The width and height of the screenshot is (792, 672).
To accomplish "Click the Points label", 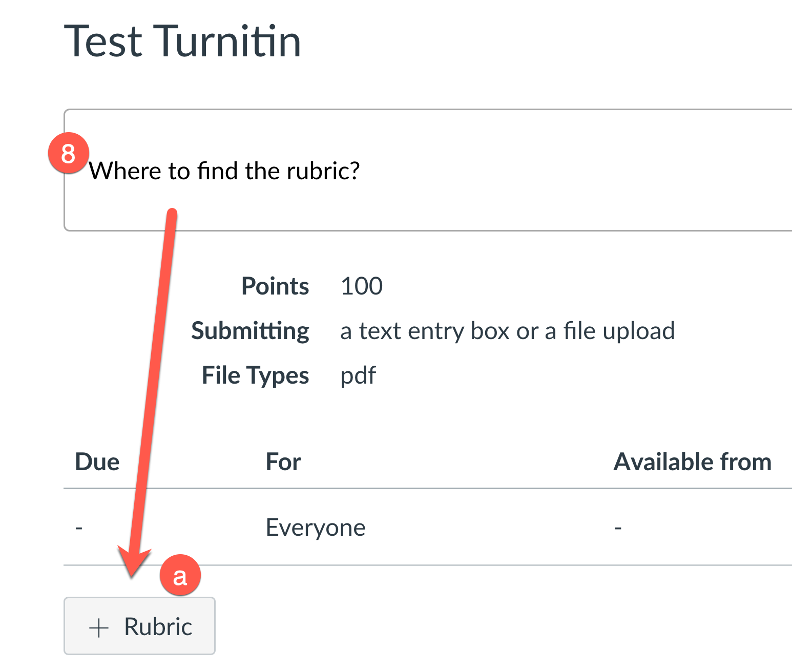I will click(275, 286).
